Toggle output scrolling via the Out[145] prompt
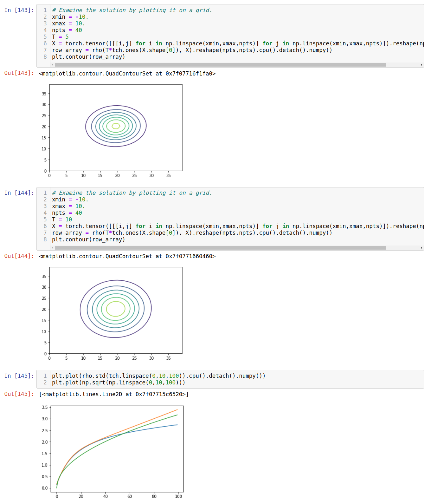431x504 pixels. (x=19, y=394)
